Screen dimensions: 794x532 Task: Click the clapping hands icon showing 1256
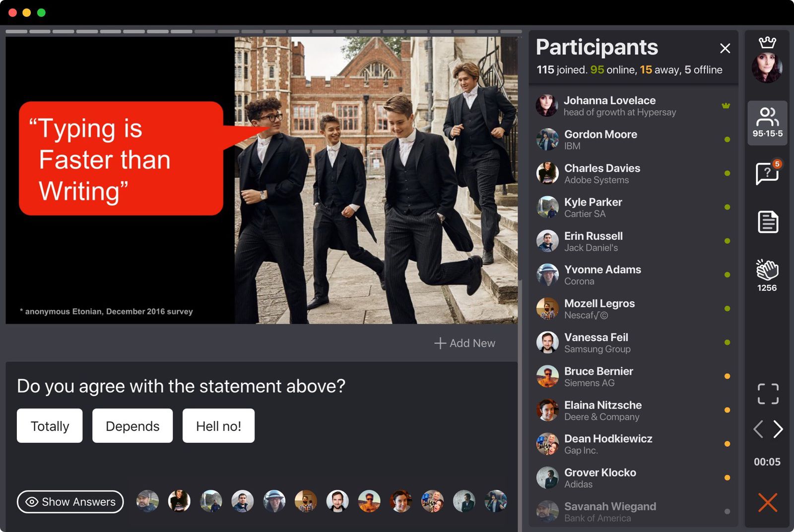point(767,275)
